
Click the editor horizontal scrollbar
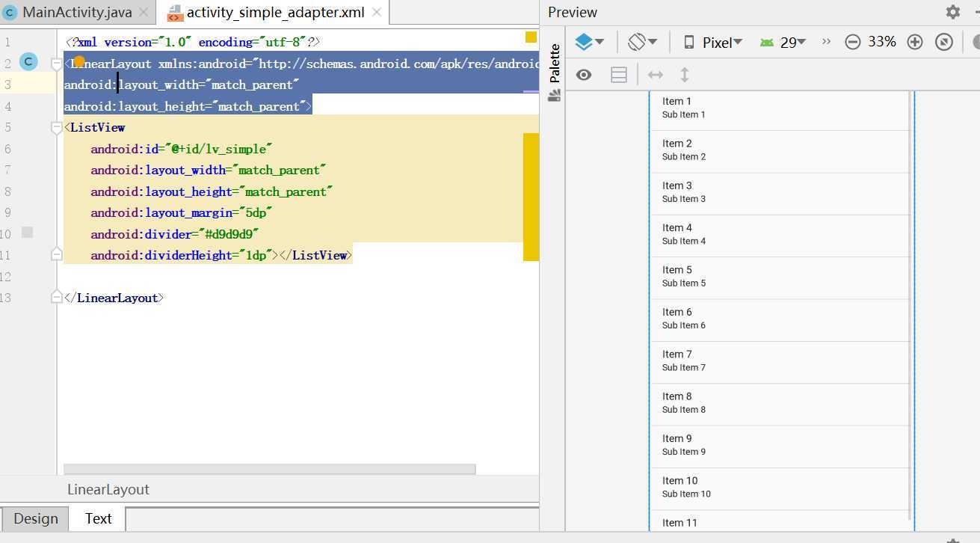click(269, 469)
